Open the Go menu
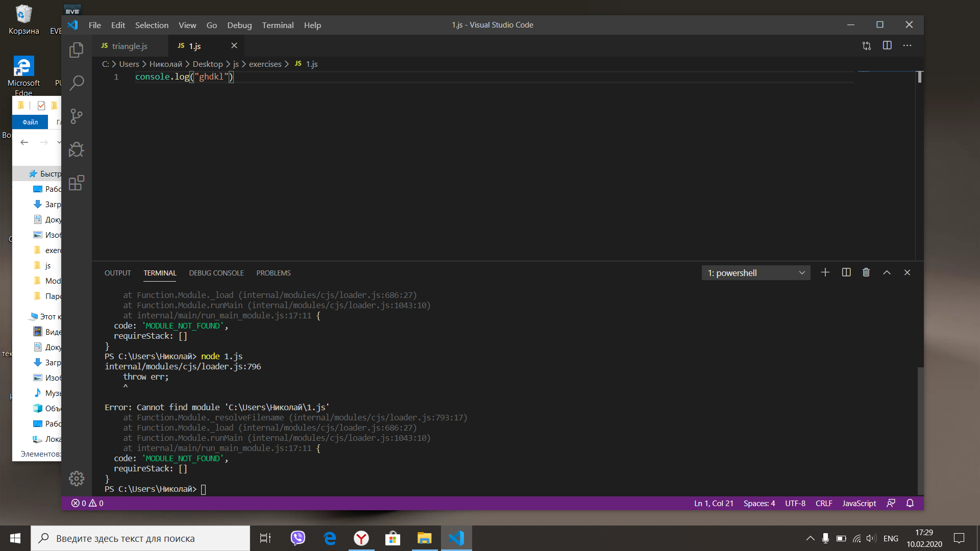This screenshot has height=551, width=980. coord(212,25)
